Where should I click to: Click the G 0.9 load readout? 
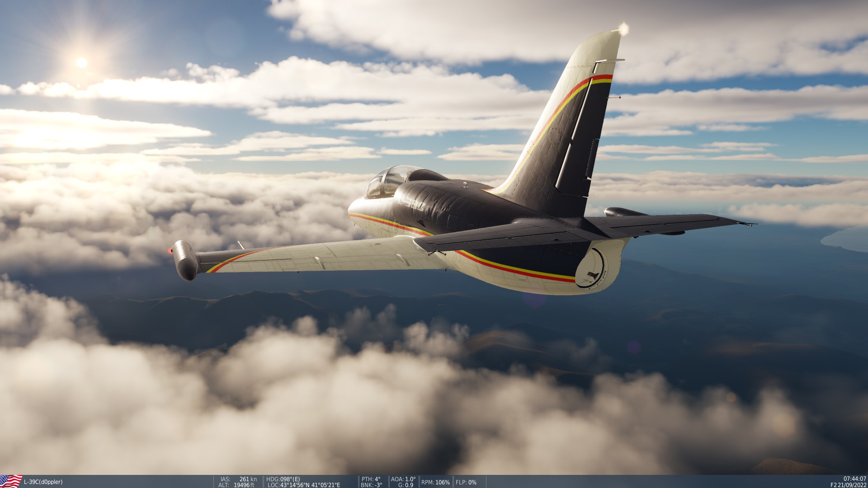[x=406, y=485]
